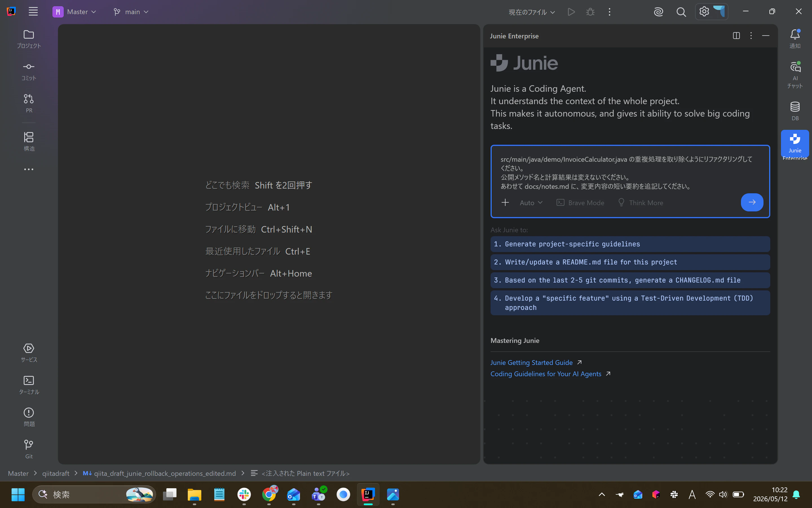Click the Windows taskbar search box

pyautogui.click(x=94, y=494)
